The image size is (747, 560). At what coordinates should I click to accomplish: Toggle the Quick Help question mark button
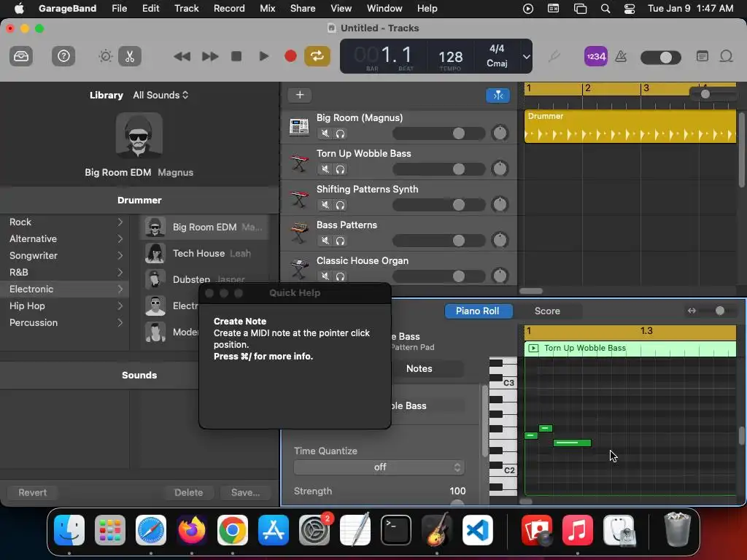click(63, 57)
